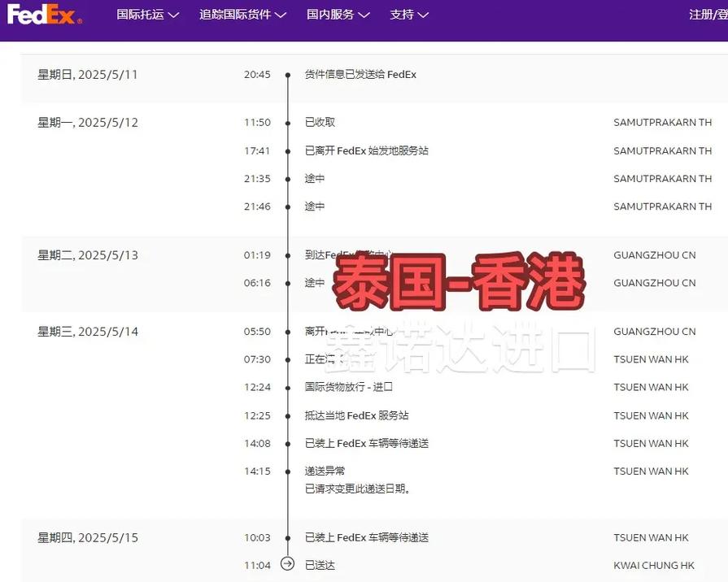Image resolution: width=728 pixels, height=582 pixels.
Task: Click the 12:25 timestamp
Action: pyautogui.click(x=257, y=415)
